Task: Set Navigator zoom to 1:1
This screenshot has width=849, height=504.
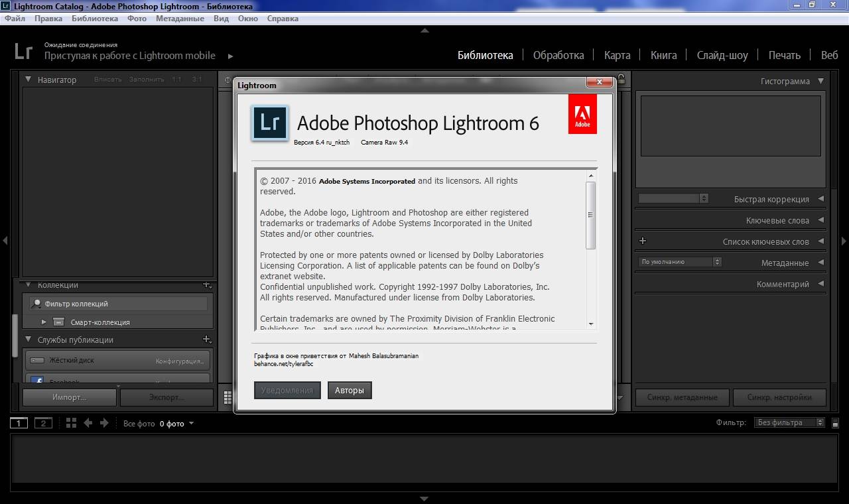Action: pos(176,80)
